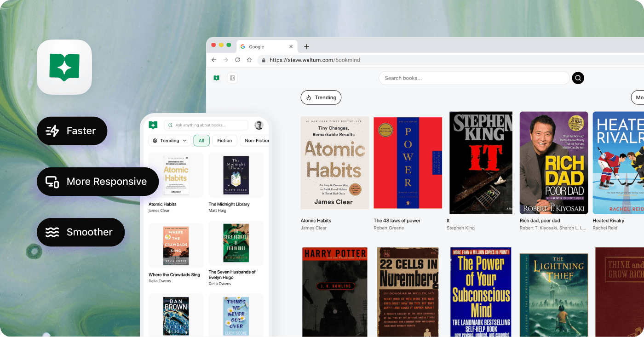Click the Faster lightning icon

point(52,131)
